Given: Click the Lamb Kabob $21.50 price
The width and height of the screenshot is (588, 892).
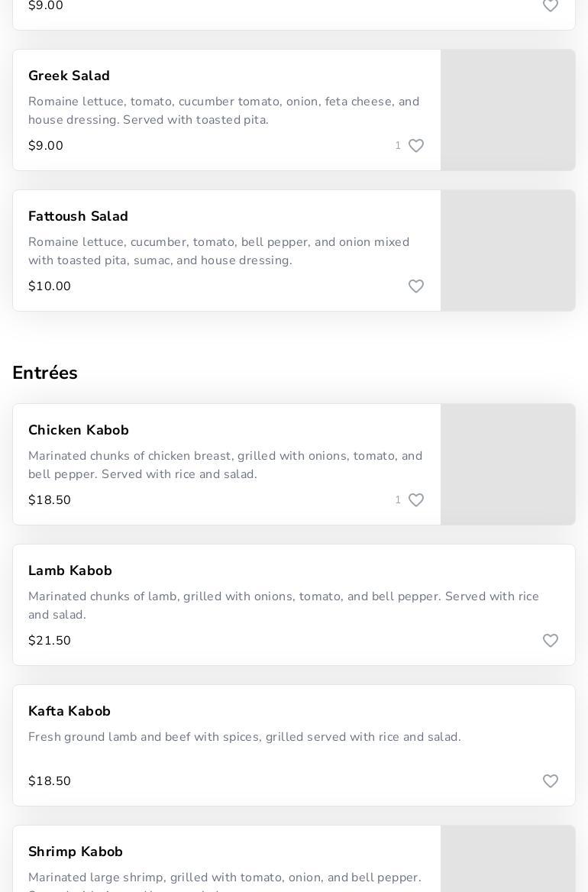Looking at the screenshot, I should [50, 641].
